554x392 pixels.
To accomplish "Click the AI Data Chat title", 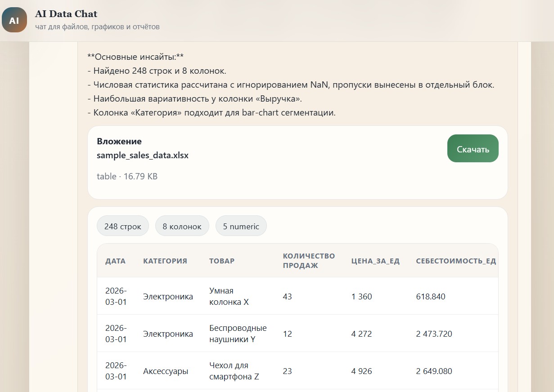I will [66, 14].
